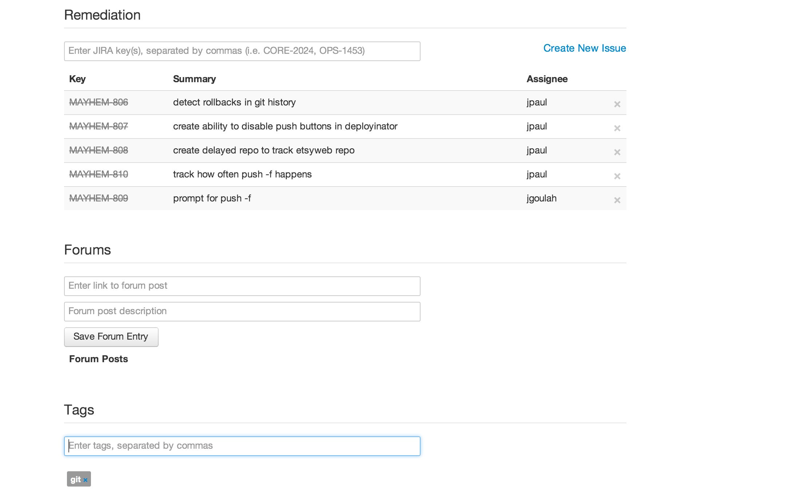Delete MAYHEM-808 from the remediation list
Image resolution: width=812 pixels, height=504 pixels.
(617, 152)
